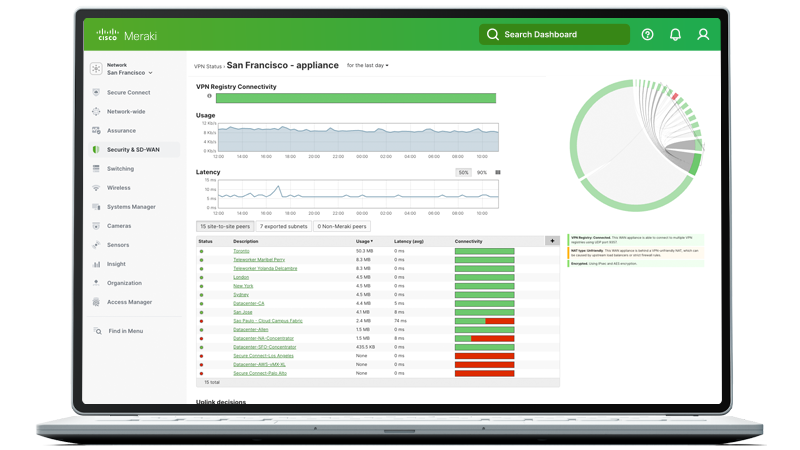Open Sao Paulo - Cloud Campus Fabric link
800x450 pixels.
(x=268, y=321)
